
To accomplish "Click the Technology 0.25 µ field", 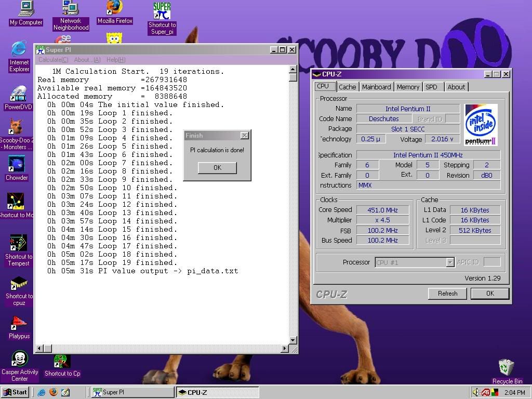I will [x=370, y=139].
